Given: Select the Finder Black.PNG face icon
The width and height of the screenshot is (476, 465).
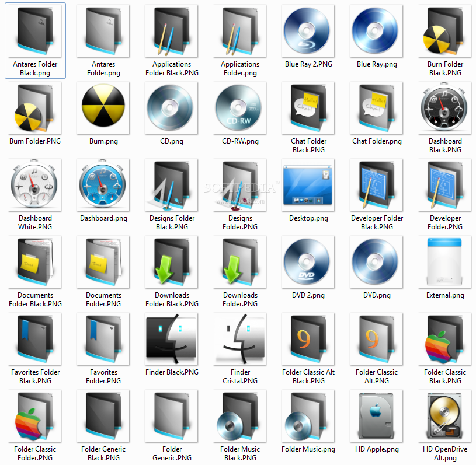Looking at the screenshot, I should pos(172,339).
